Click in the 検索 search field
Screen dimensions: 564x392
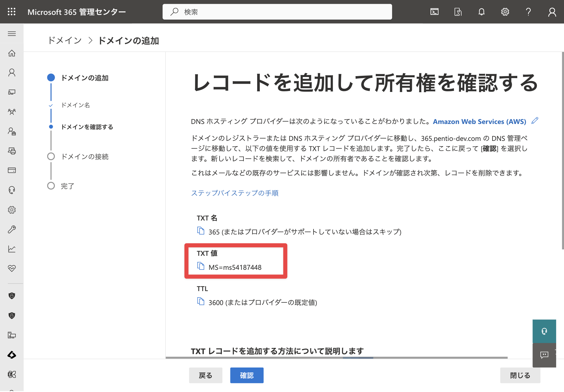click(x=277, y=12)
